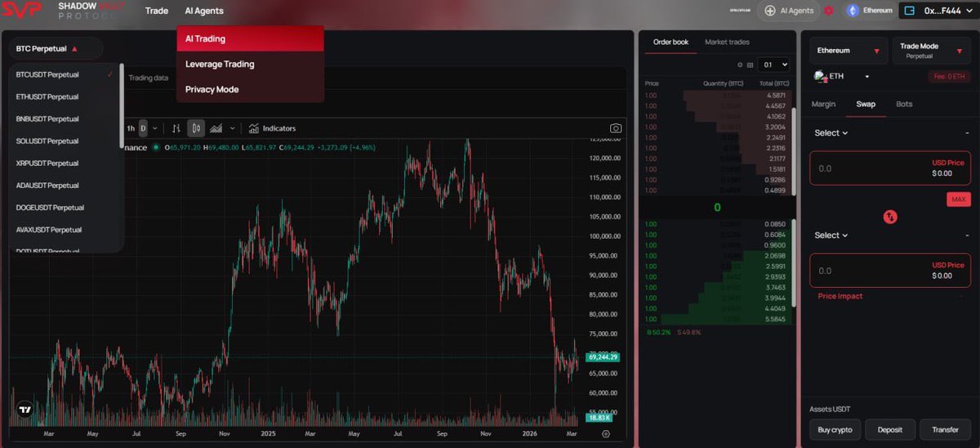Open the Trade menu
The width and height of the screenshot is (980, 448).
click(x=157, y=11)
